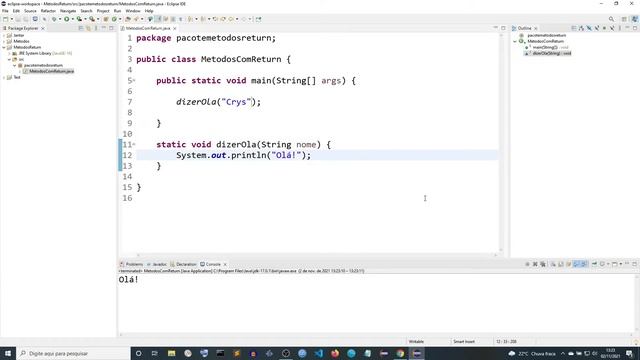
Task: Click Pin Console icon
Action: [594, 264]
